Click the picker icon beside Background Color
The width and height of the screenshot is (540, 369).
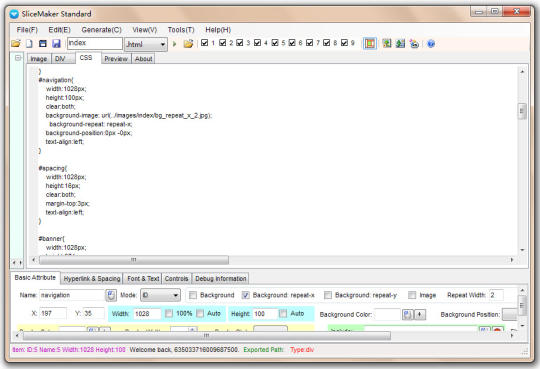pyautogui.click(x=407, y=314)
